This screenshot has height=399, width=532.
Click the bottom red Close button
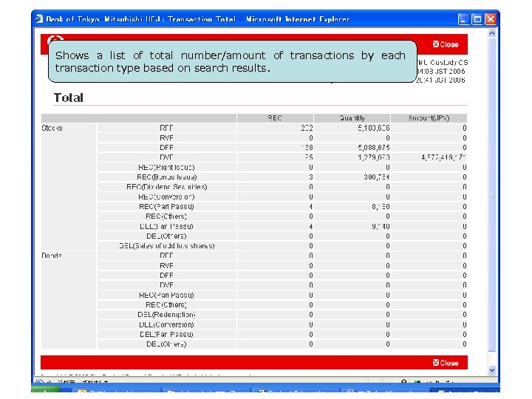point(445,363)
